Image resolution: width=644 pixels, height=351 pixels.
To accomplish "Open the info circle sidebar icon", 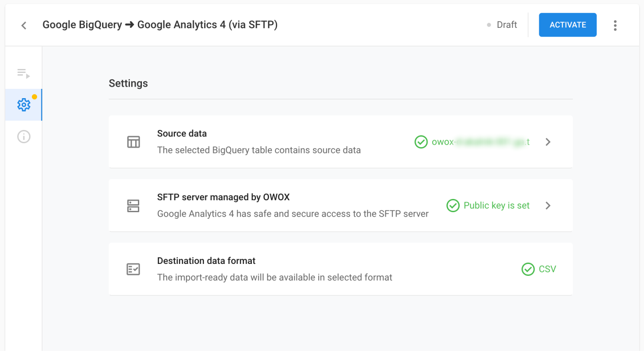I will [x=23, y=137].
